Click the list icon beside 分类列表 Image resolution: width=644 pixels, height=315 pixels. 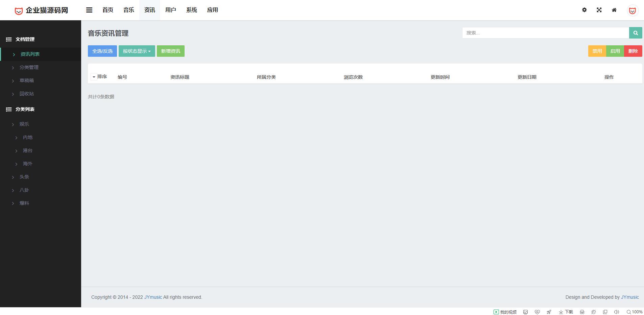[x=9, y=110]
